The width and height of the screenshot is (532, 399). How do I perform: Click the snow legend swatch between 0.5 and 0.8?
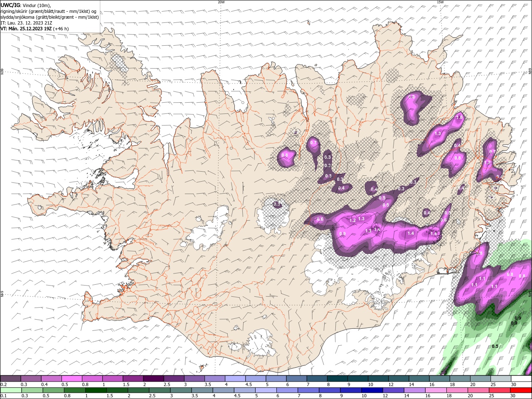coord(71,379)
